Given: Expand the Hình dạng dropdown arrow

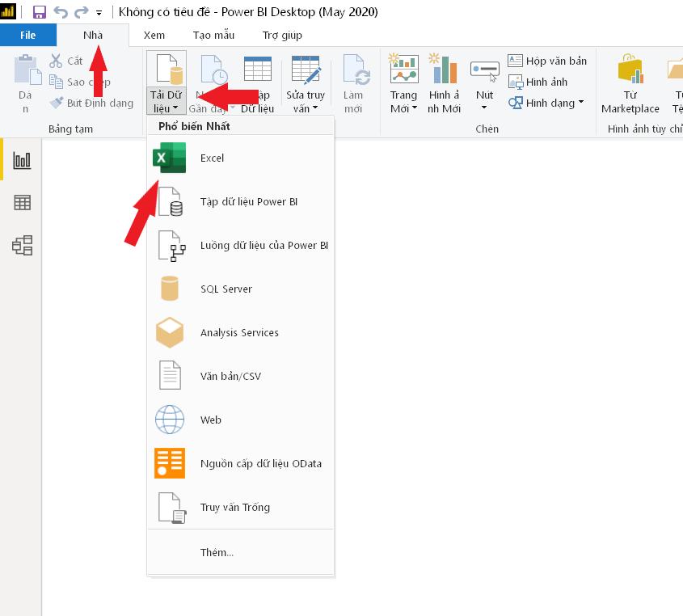Looking at the screenshot, I should 581,102.
